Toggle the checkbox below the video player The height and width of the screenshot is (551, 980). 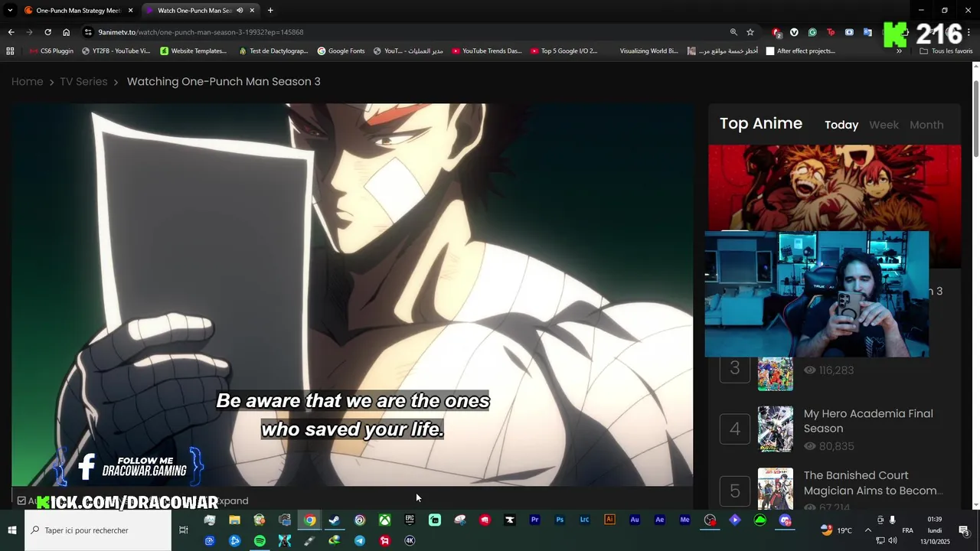click(x=21, y=500)
